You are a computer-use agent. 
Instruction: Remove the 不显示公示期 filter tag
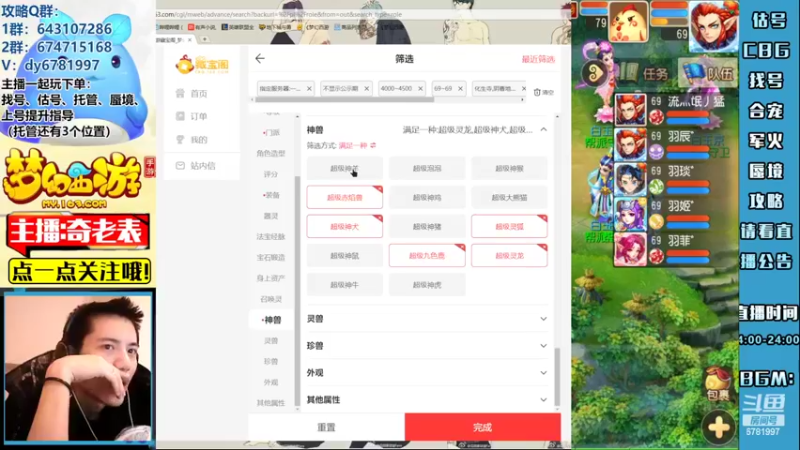pyautogui.click(x=366, y=89)
